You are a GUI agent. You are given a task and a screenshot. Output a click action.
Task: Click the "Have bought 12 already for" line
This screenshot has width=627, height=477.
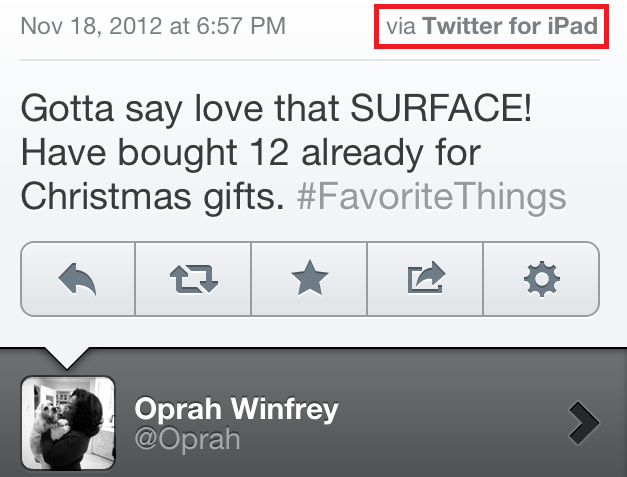tap(252, 152)
